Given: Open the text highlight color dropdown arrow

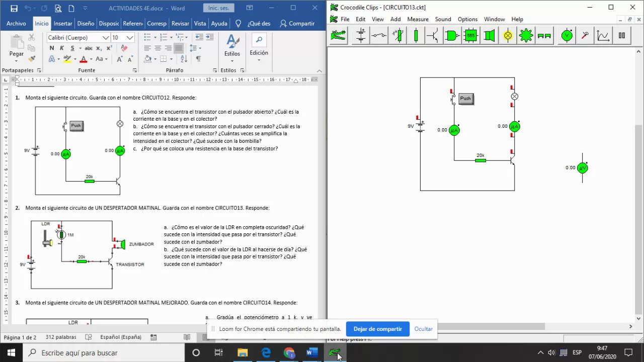Looking at the screenshot, I should coord(75,59).
